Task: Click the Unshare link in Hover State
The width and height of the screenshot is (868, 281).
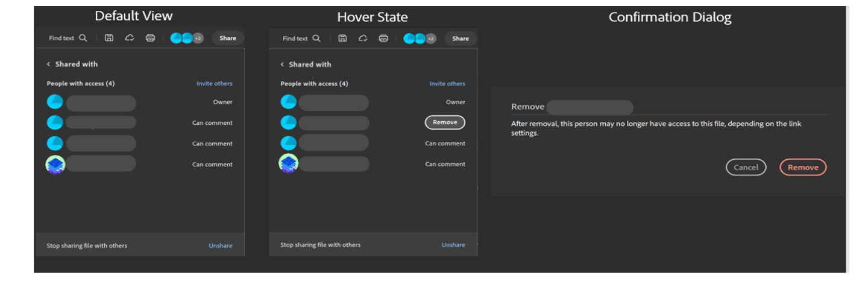Action: pyautogui.click(x=453, y=245)
